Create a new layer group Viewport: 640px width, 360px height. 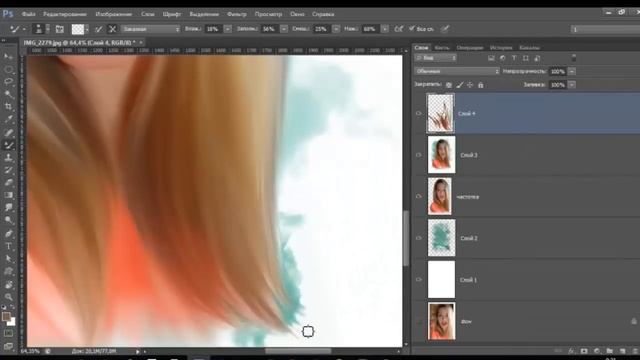[609, 351]
